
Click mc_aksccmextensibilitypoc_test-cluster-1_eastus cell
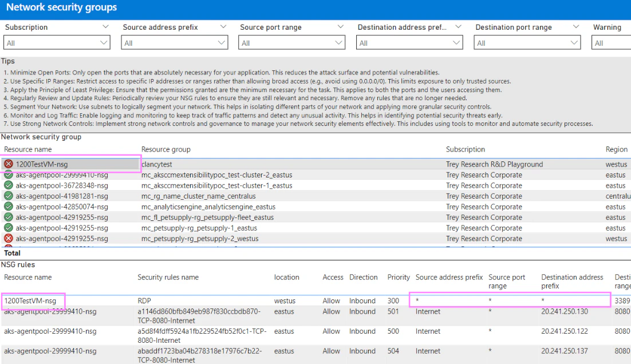pyautogui.click(x=216, y=185)
